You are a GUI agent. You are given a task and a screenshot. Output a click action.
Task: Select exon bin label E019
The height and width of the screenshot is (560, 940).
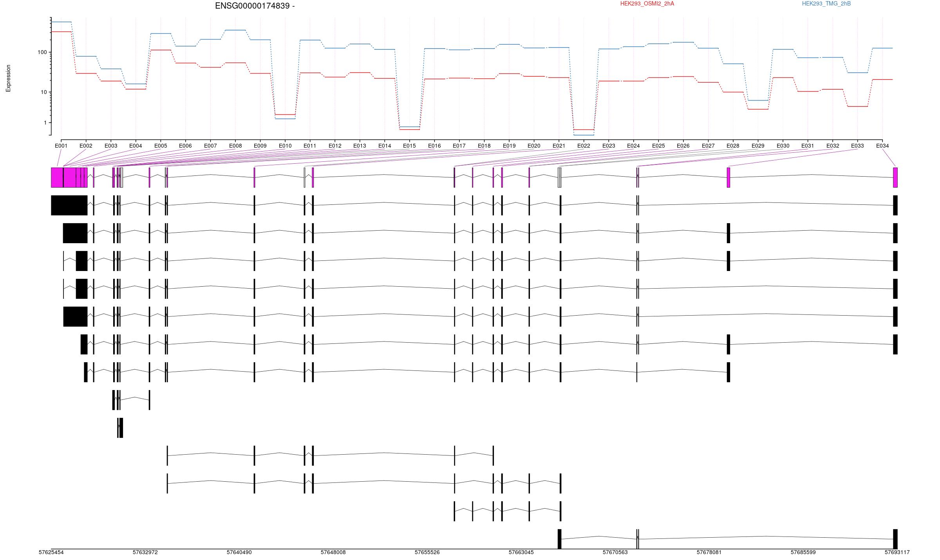pyautogui.click(x=509, y=146)
